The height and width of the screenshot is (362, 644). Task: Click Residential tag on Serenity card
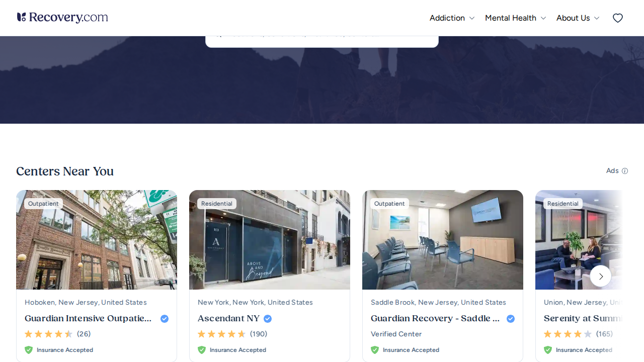[563, 204]
